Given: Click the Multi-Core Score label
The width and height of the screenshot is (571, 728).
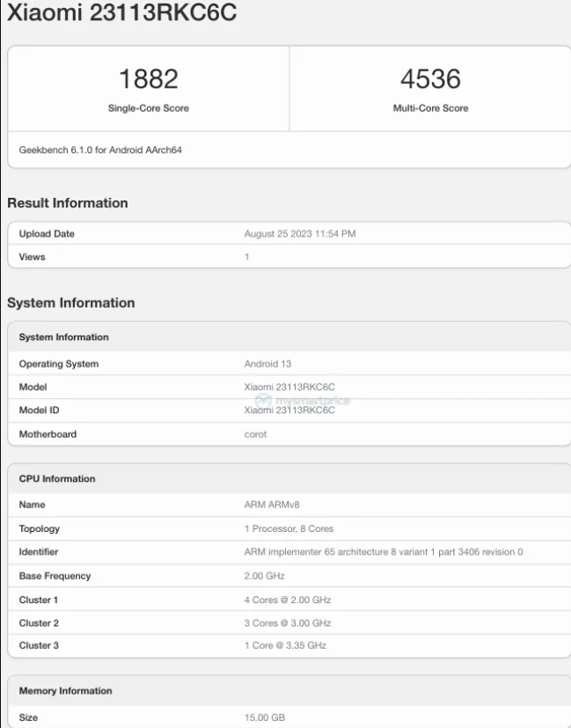Looking at the screenshot, I should 430,108.
